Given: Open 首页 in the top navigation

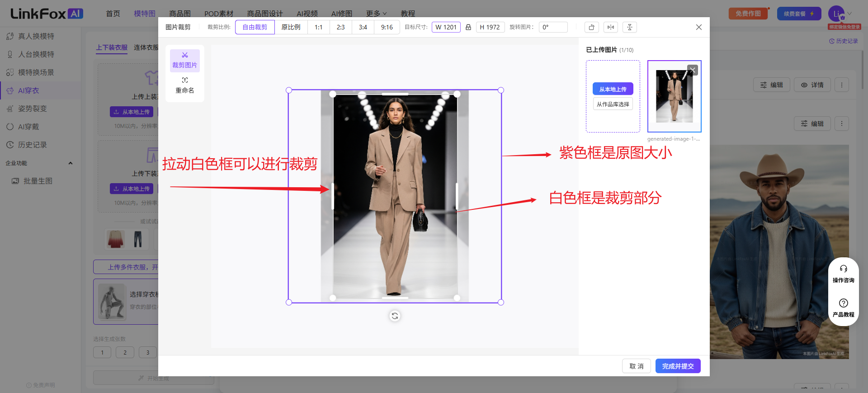Looking at the screenshot, I should (x=113, y=14).
